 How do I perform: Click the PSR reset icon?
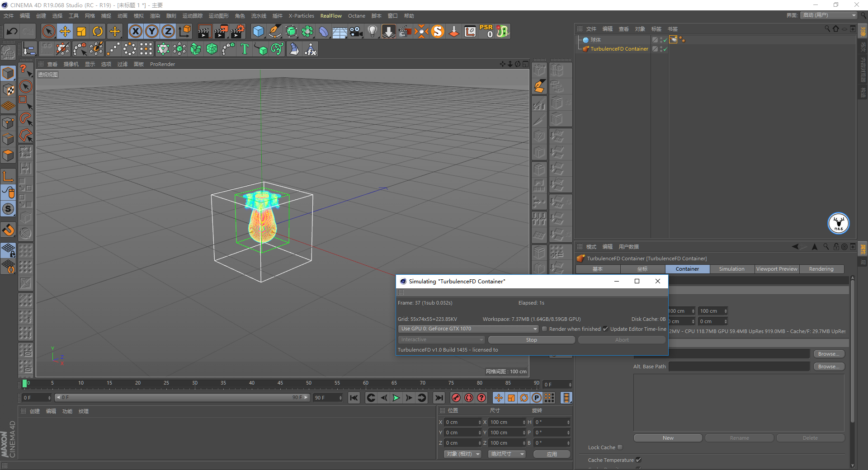[x=486, y=31]
